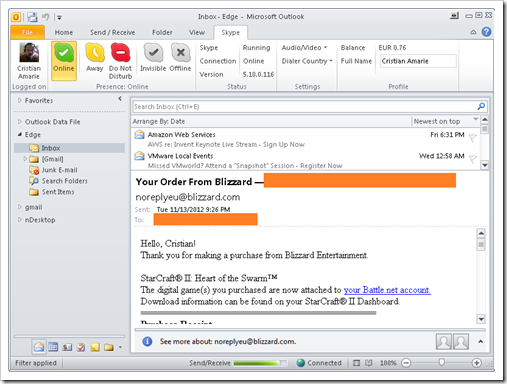The image size is (507, 384).
Task: Open the Audio/Video dropdown
Action: (304, 48)
